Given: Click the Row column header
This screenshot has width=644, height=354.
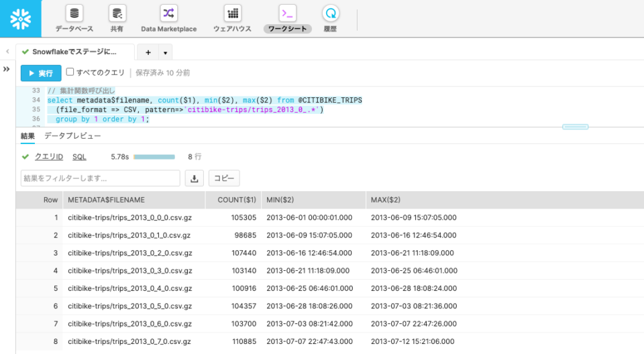Looking at the screenshot, I should tap(40, 200).
